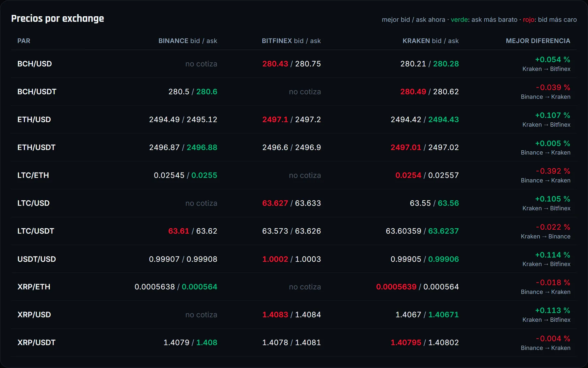Click the -0.392 % difference for LTC/ETH
Viewport: 588px width, 368px height.
tap(553, 171)
